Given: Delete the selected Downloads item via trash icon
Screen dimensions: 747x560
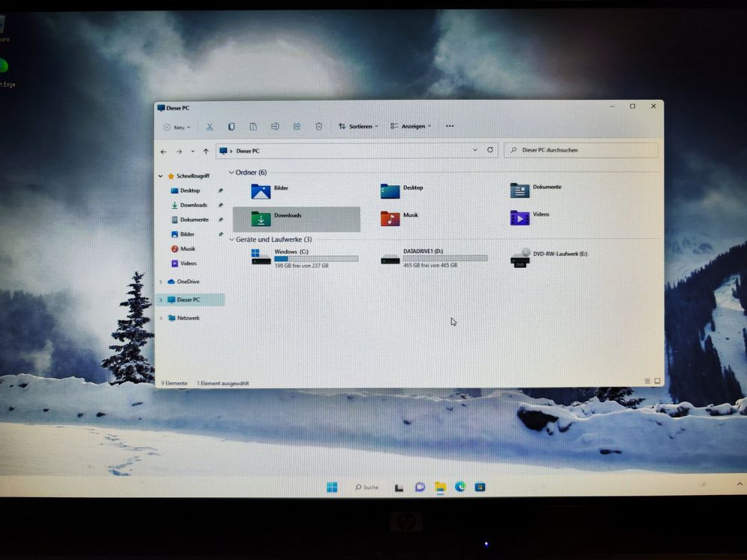Looking at the screenshot, I should pyautogui.click(x=319, y=126).
